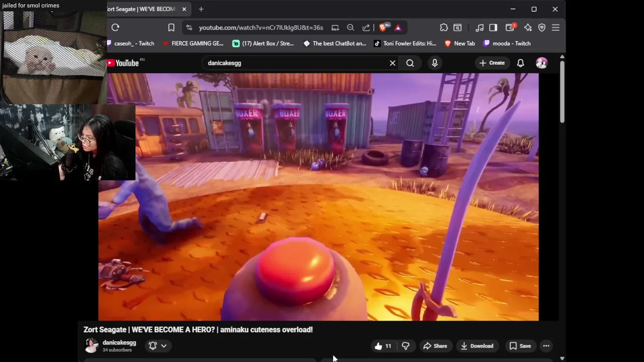The height and width of the screenshot is (362, 644).
Task: Run YouTube search with magnifier button
Action: click(410, 63)
